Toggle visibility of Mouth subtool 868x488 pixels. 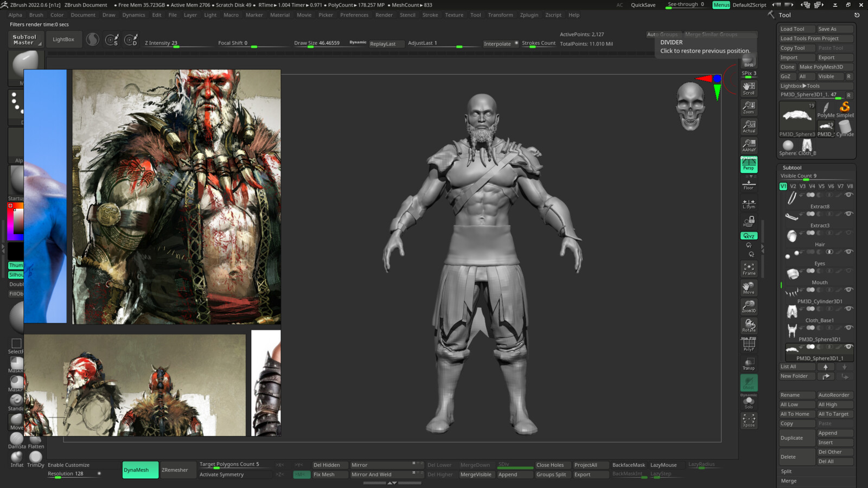[849, 271]
